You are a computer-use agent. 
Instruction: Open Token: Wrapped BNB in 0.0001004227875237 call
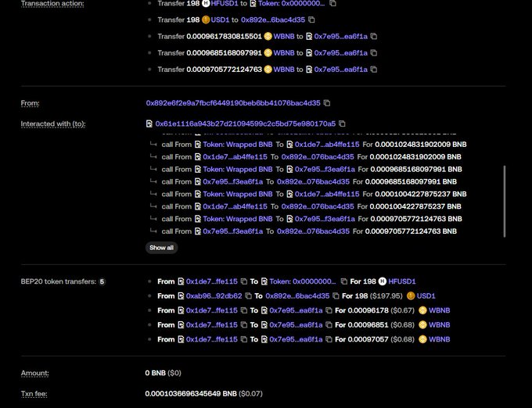238,194
